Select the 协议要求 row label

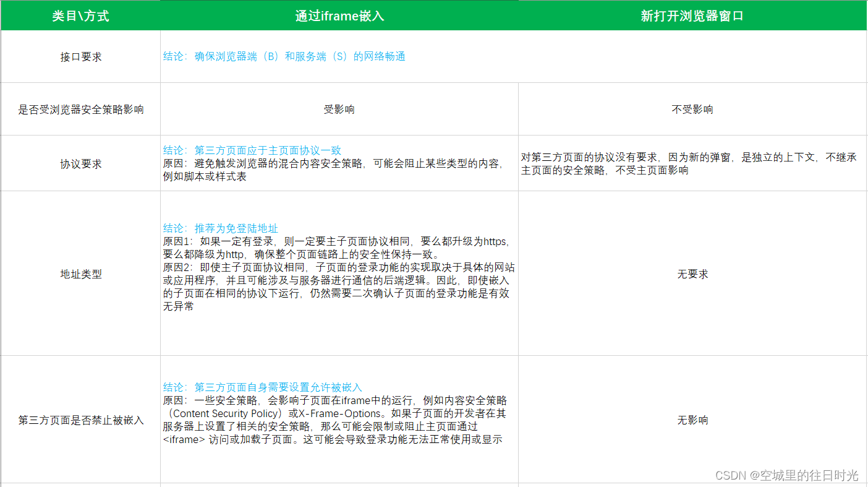[81, 165]
